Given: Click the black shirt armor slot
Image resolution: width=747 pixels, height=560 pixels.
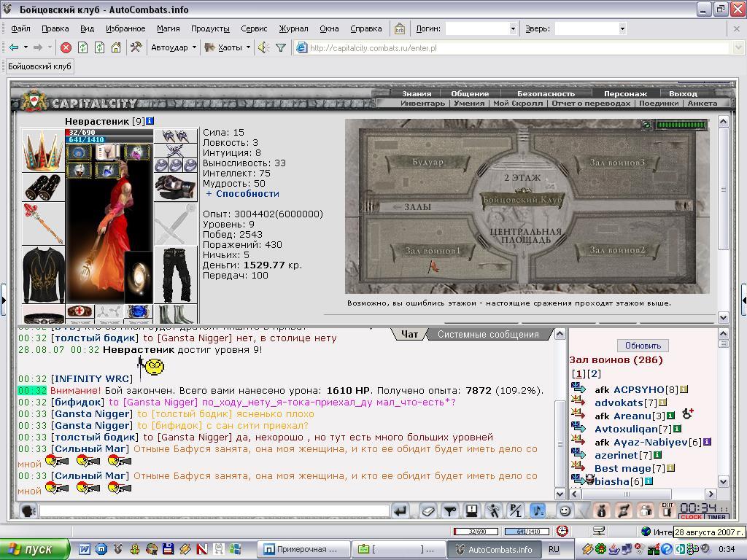Looking at the screenshot, I should click(x=43, y=275).
